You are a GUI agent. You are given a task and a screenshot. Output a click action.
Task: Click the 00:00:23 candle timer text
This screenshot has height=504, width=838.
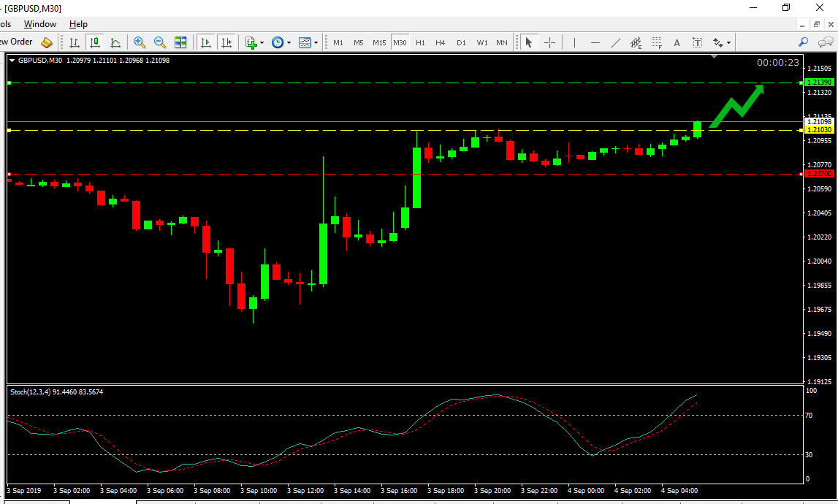[x=777, y=63]
